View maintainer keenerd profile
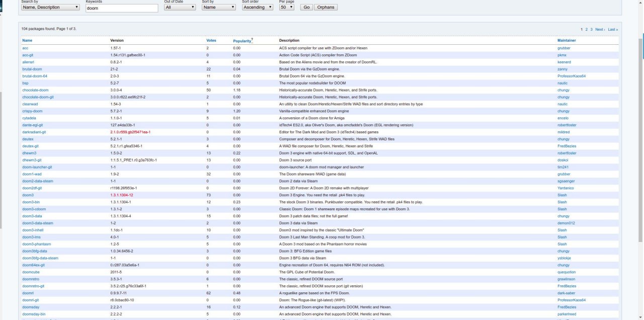 click(x=564, y=62)
